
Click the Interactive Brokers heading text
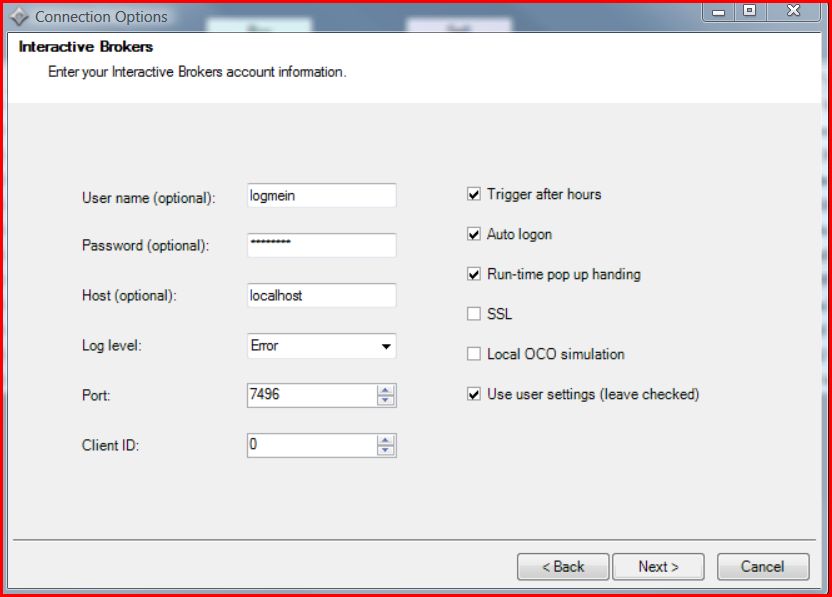pyautogui.click(x=85, y=47)
